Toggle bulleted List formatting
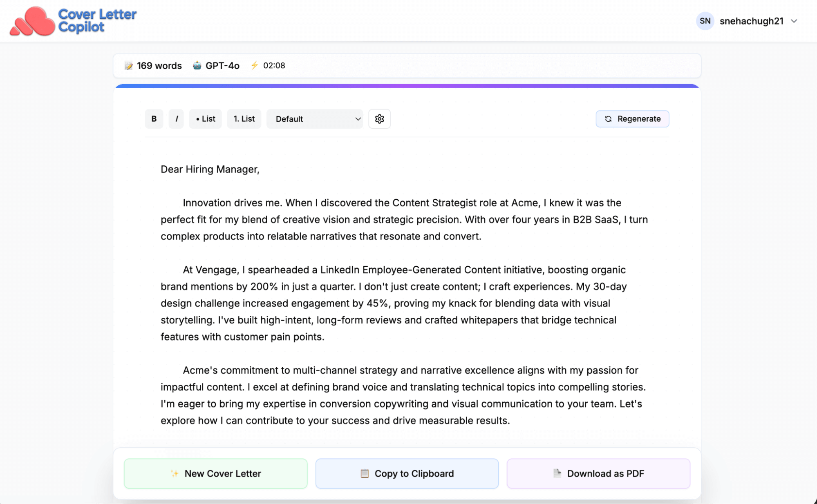This screenshot has height=504, width=817. coord(205,119)
